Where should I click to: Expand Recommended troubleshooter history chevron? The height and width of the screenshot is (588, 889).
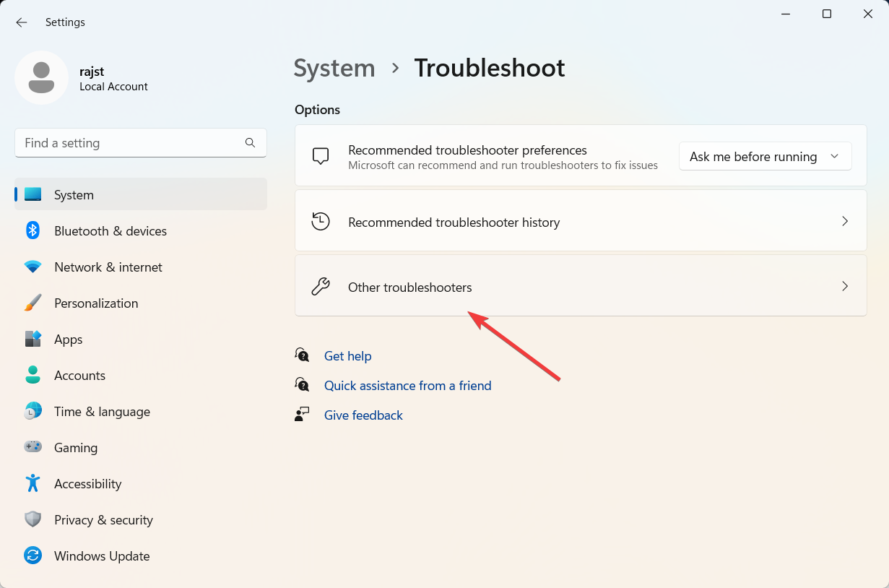coord(845,221)
